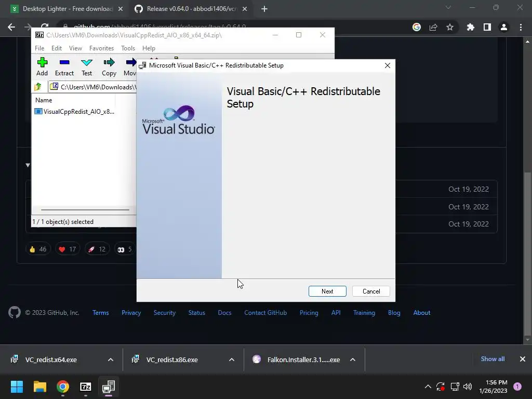Screen dimensions: 532x399
Task: Open the Help menu in 7-Zip
Action: point(149,48)
